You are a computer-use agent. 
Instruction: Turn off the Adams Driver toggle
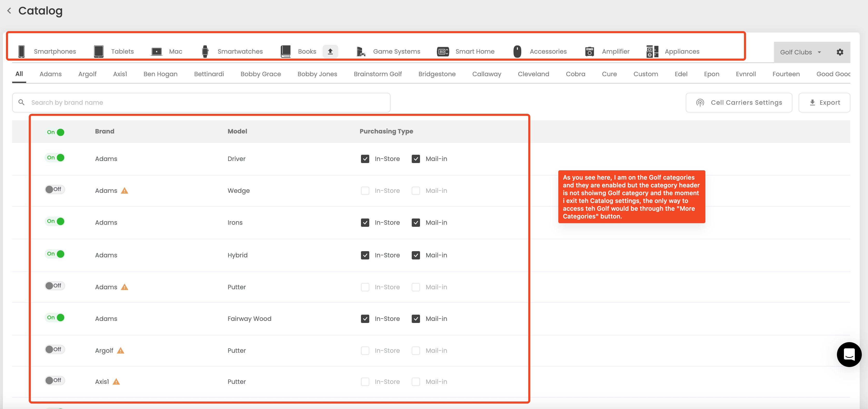pos(55,158)
